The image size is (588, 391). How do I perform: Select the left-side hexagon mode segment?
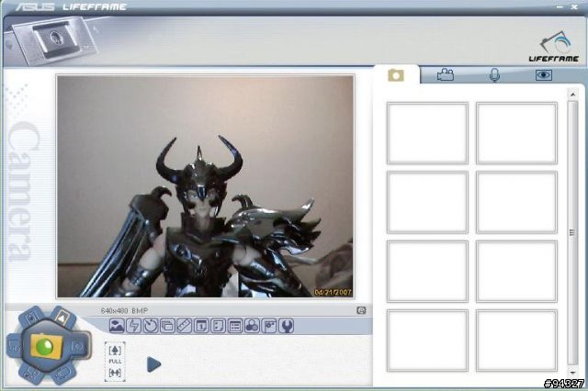pyautogui.click(x=15, y=346)
